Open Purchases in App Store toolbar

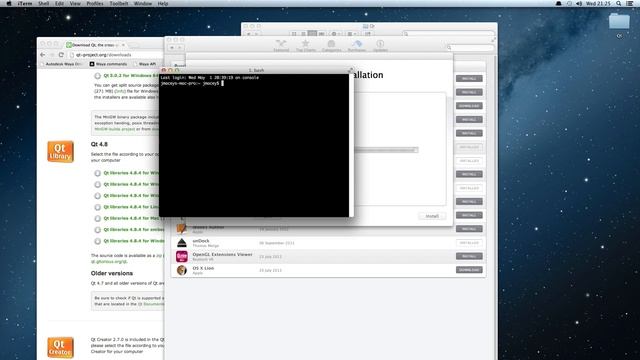(x=356, y=45)
